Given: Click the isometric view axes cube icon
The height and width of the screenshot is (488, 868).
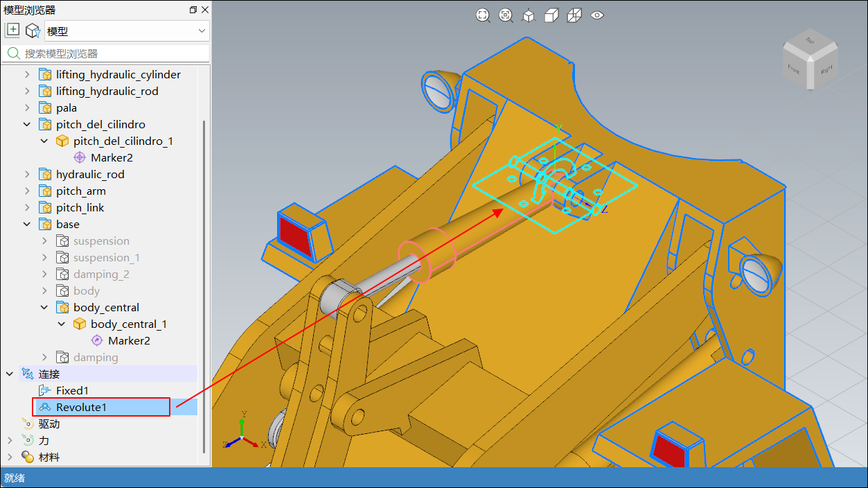Looking at the screenshot, I should point(529,15).
